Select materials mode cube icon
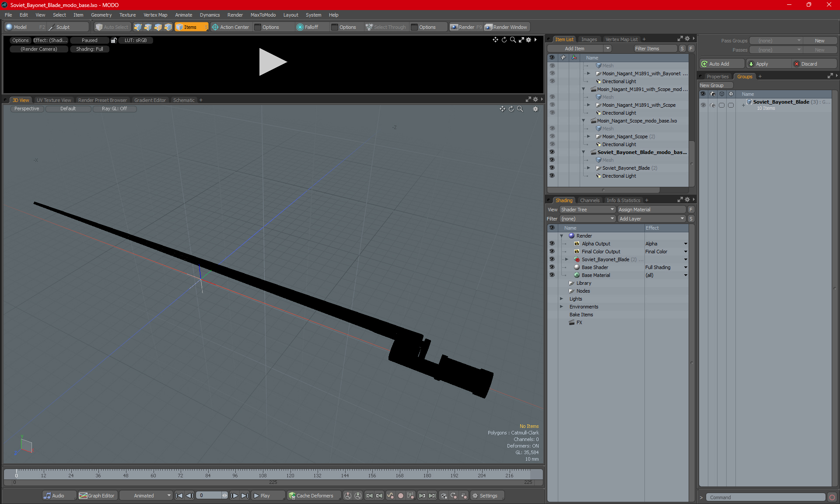 (x=168, y=27)
